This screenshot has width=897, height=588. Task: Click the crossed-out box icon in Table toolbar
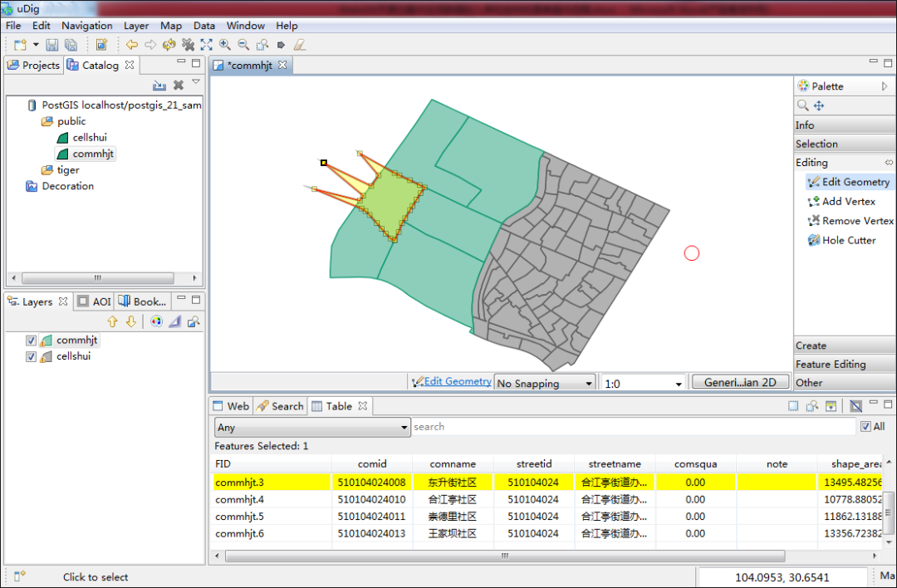[855, 406]
